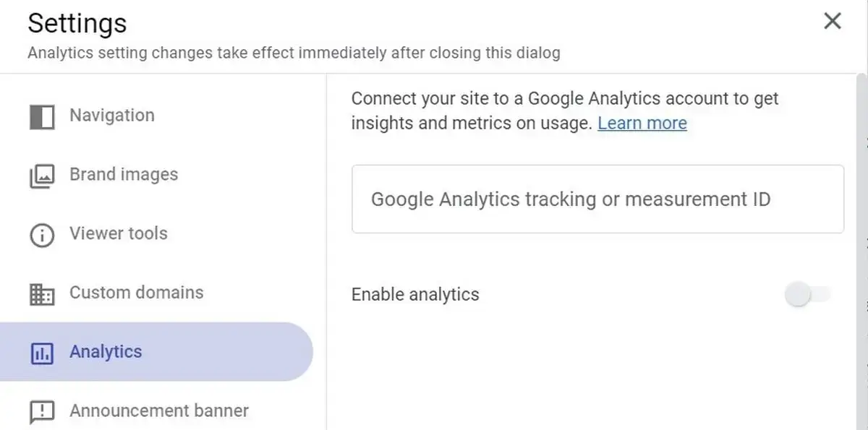
Task: Focus the Google Analytics measurement ID field
Action: coord(597,199)
